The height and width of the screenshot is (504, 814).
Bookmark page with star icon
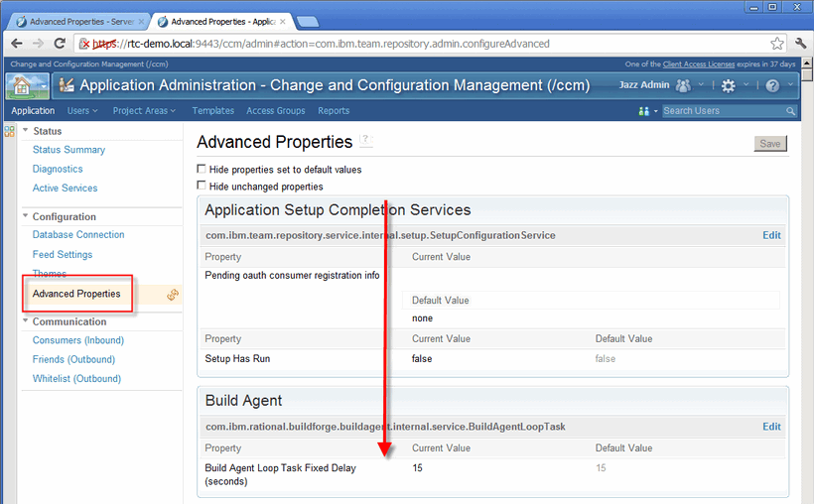777,44
